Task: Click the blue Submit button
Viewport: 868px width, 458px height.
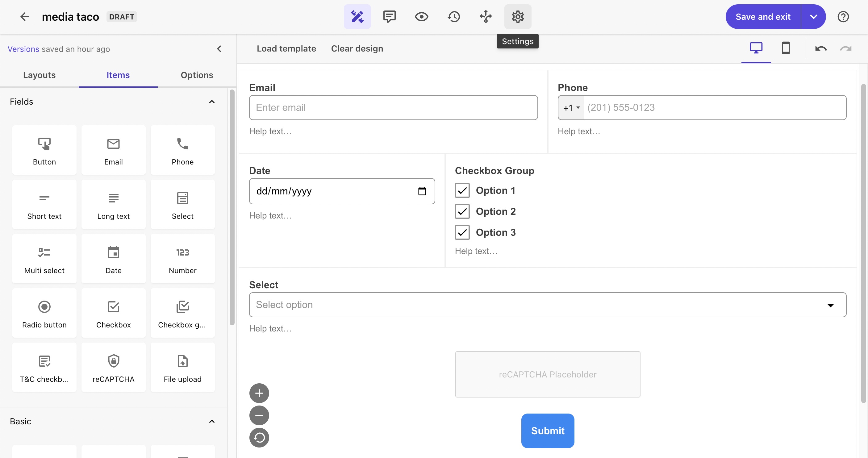Action: 548,431
